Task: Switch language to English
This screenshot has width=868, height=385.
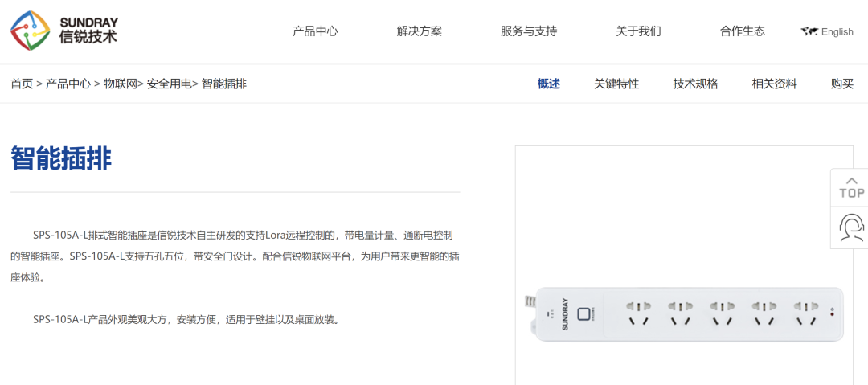Action: click(x=837, y=31)
